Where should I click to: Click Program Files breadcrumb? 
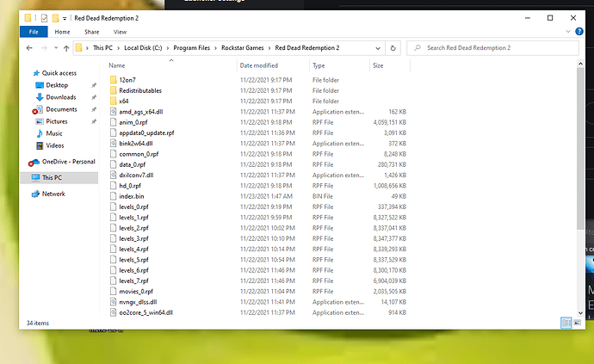click(x=191, y=47)
